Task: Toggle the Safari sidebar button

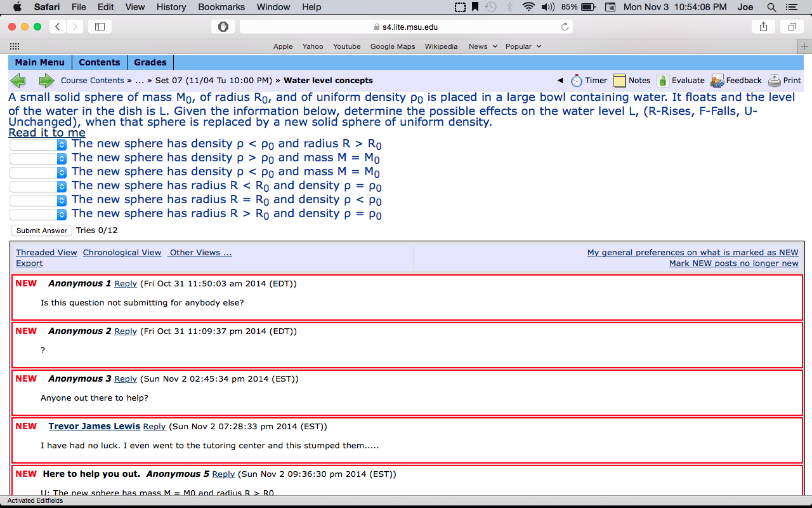Action: pos(100,27)
